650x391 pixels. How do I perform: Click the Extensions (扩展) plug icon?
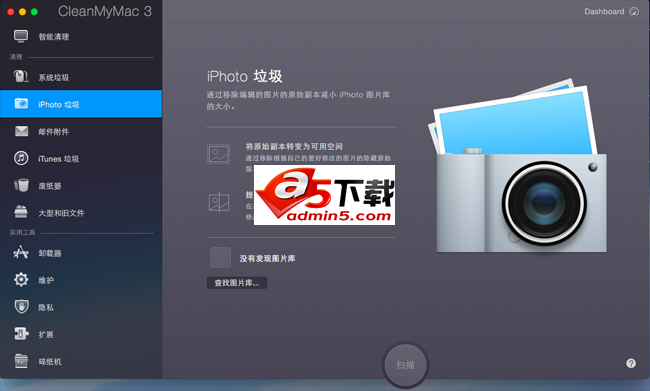click(21, 333)
